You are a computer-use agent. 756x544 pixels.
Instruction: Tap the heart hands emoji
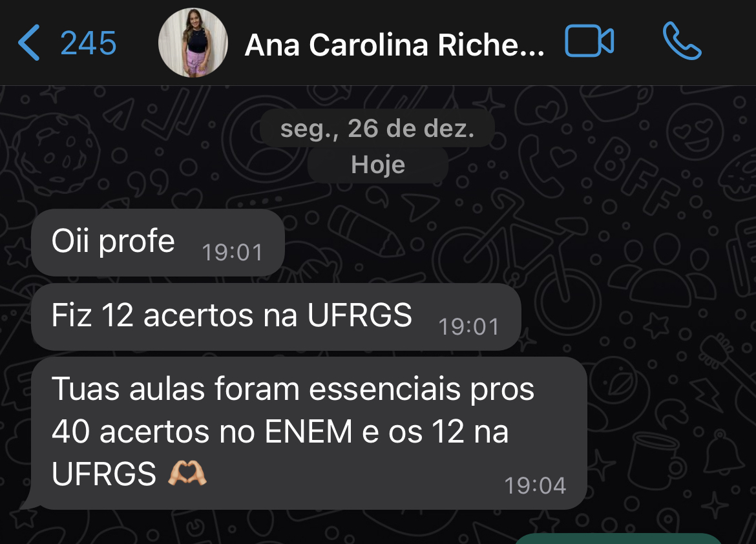click(x=187, y=473)
